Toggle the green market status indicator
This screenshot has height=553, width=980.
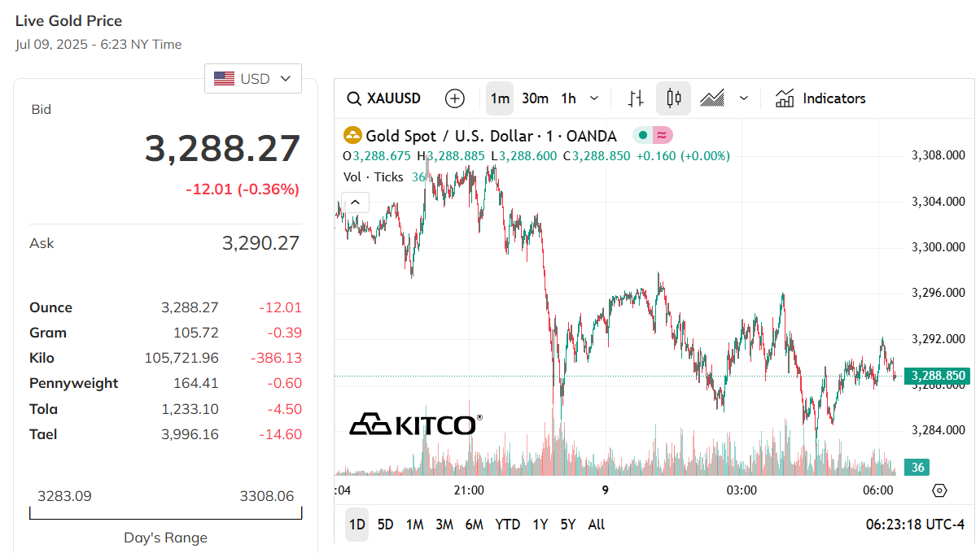pyautogui.click(x=643, y=136)
